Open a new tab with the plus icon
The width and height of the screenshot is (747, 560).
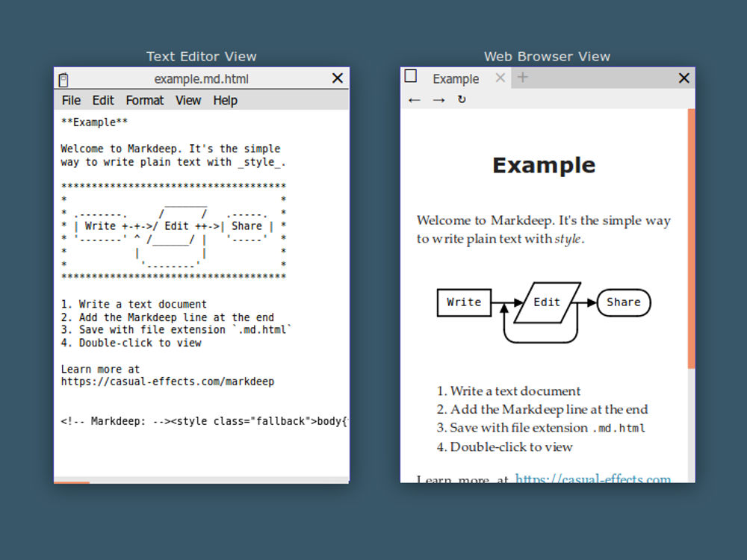(523, 77)
